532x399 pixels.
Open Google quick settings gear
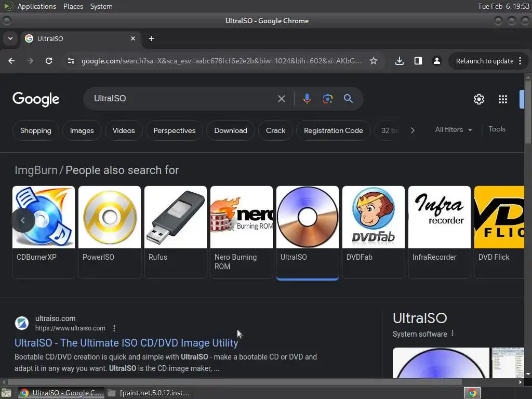pos(478,99)
